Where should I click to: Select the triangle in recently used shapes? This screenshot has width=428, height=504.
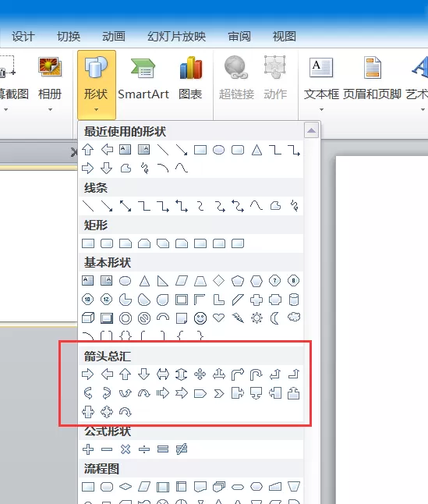[x=256, y=150]
